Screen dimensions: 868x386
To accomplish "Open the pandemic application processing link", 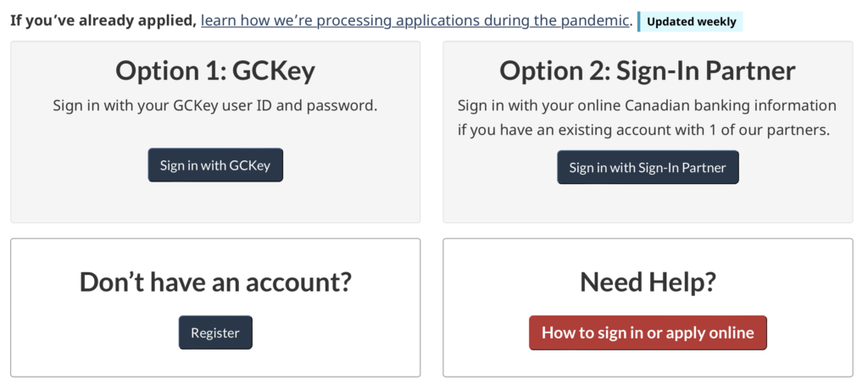I will point(415,20).
